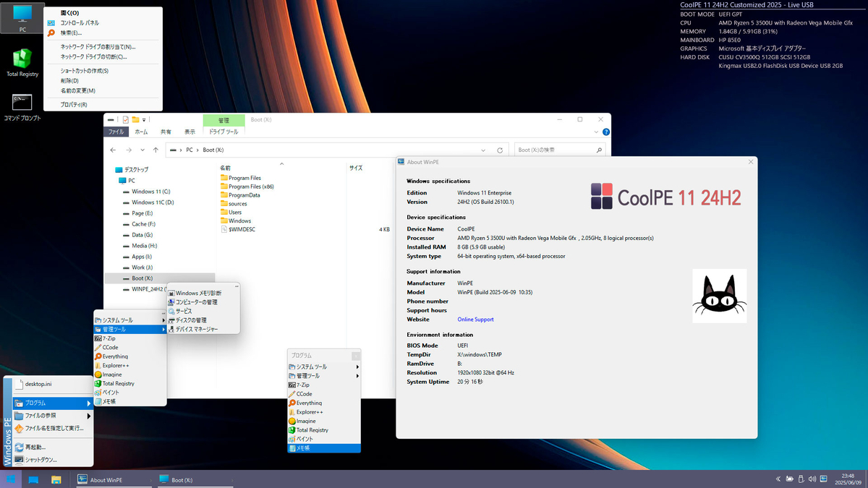Refresh the Explorer address bar

click(500, 150)
